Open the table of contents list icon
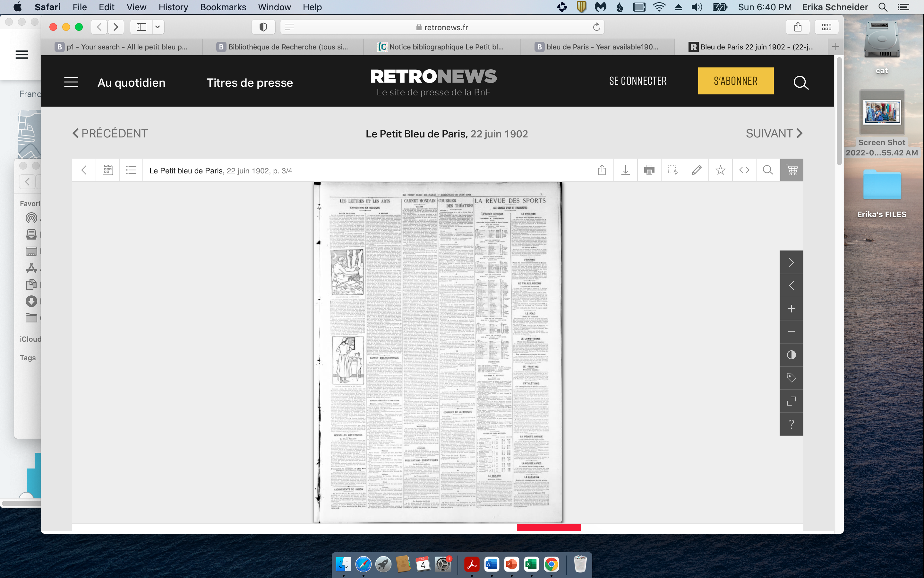The width and height of the screenshot is (924, 578). pyautogui.click(x=131, y=170)
